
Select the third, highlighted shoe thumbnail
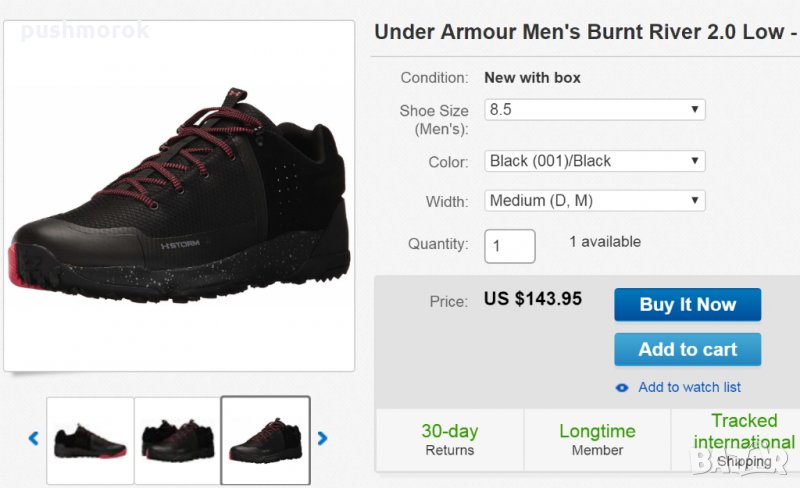[265, 440]
